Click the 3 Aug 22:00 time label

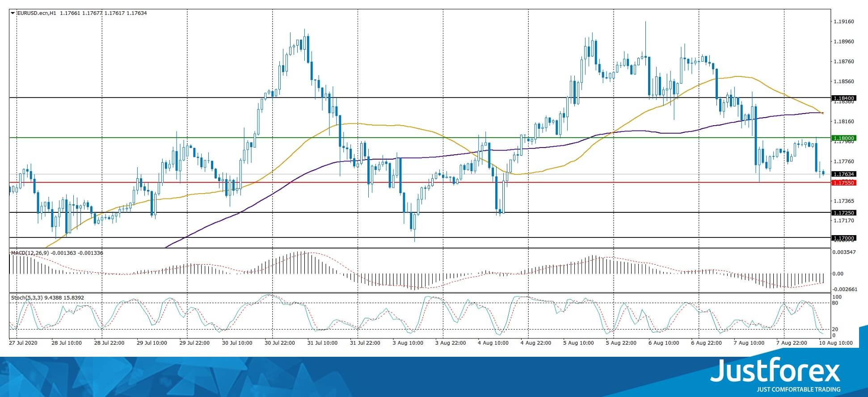click(x=451, y=343)
